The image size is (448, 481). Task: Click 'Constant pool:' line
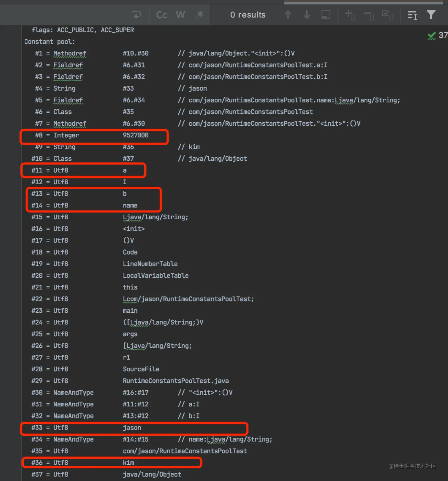(50, 42)
